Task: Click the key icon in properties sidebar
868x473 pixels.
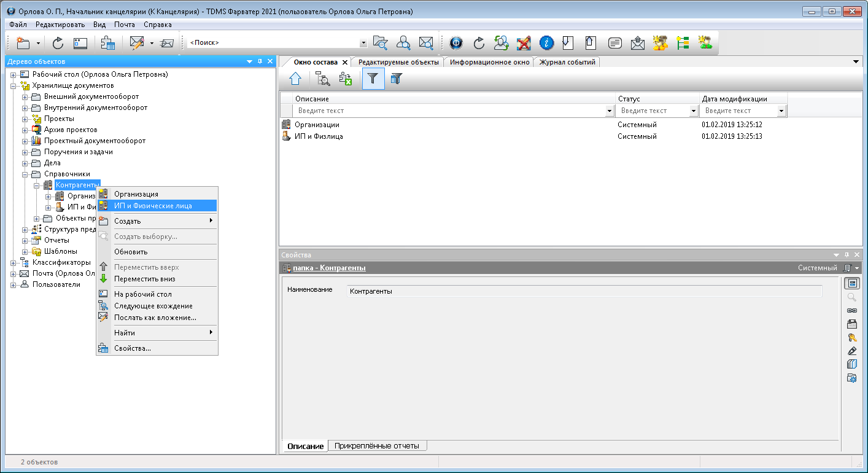Action: [x=851, y=337]
